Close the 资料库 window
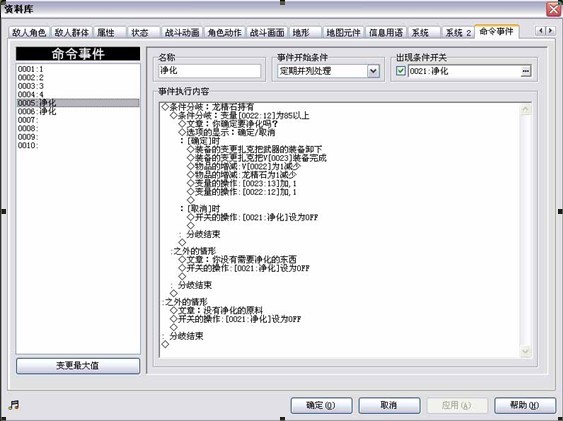The width and height of the screenshot is (563, 421). (553, 9)
